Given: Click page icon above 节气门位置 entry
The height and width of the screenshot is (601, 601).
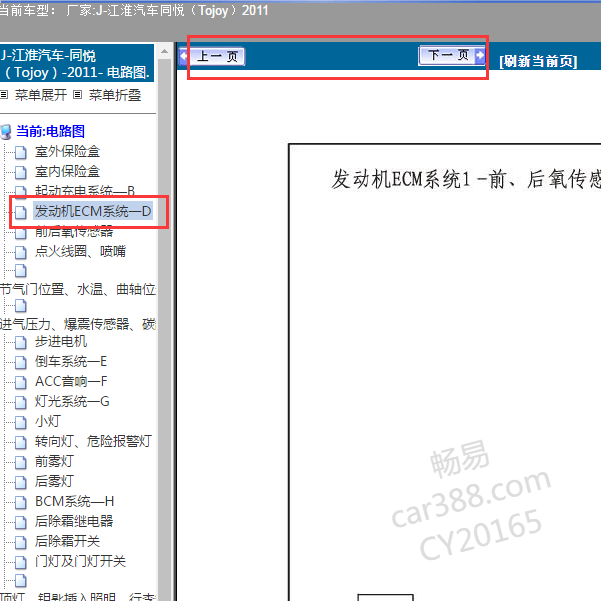Looking at the screenshot, I should click(21, 270).
